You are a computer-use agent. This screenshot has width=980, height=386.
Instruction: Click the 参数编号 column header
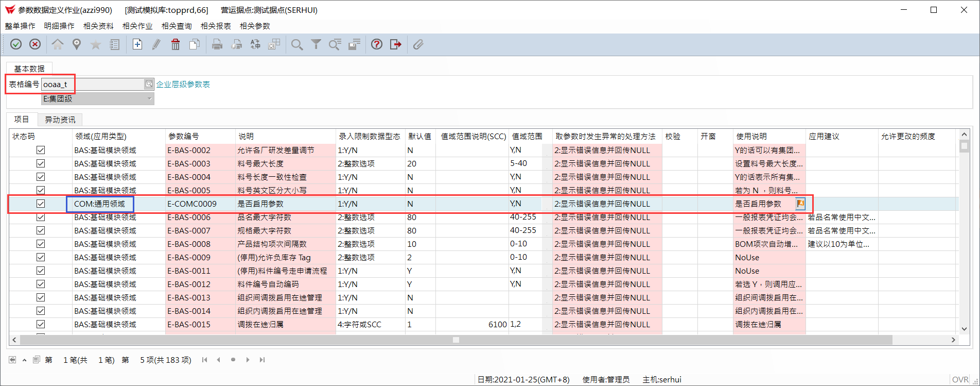(200, 136)
